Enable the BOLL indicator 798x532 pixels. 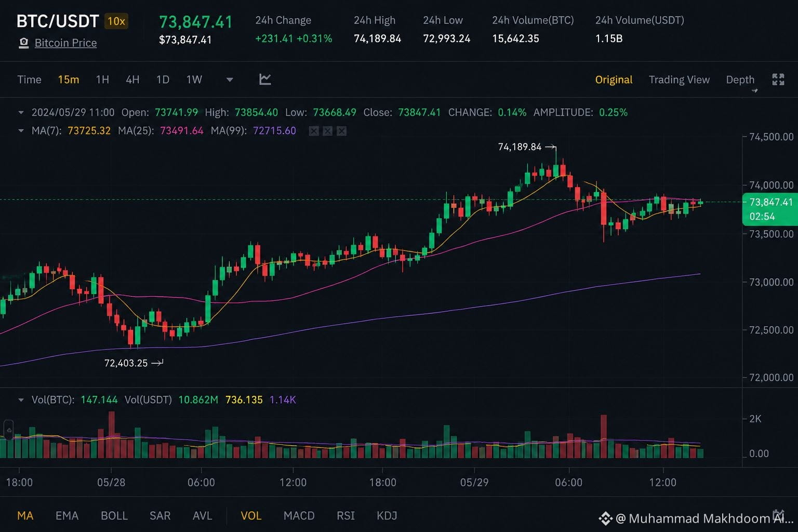114,515
